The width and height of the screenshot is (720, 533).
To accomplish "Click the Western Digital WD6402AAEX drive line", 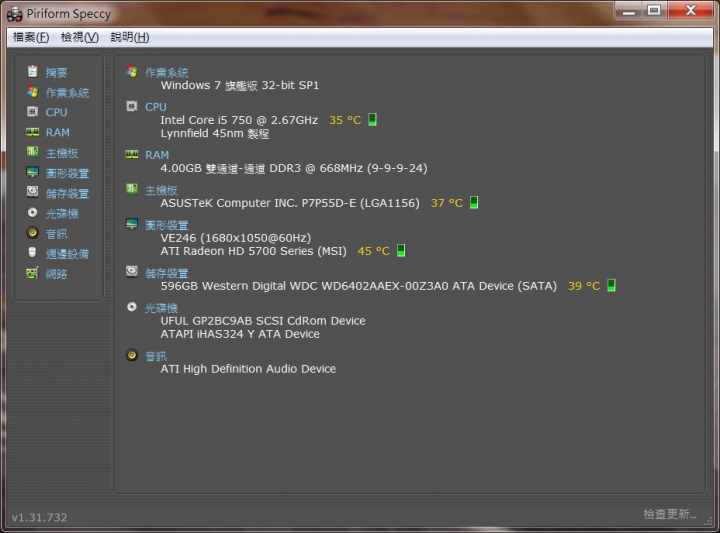I will click(x=358, y=286).
